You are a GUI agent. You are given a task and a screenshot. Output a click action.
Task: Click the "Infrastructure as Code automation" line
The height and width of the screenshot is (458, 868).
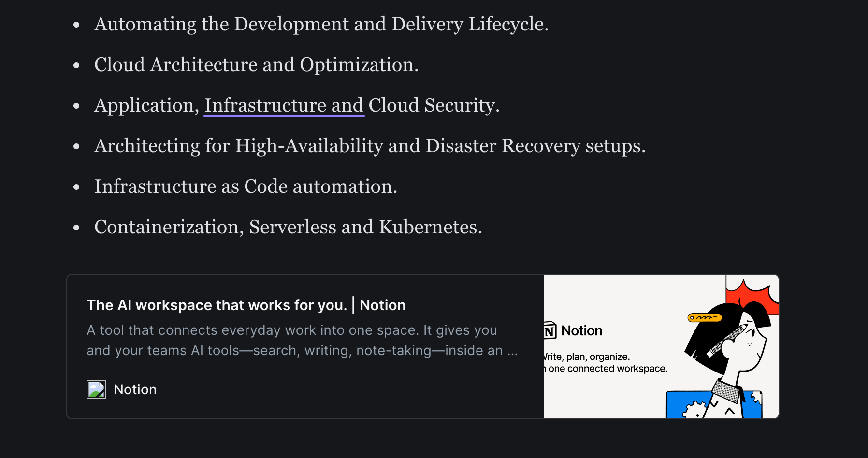coord(246,186)
